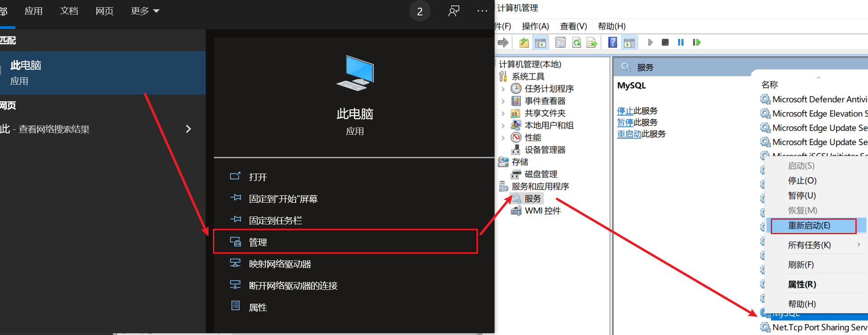Open the chevron beside 查看网络搜索结果
The width and height of the screenshot is (868, 335).
(x=189, y=129)
